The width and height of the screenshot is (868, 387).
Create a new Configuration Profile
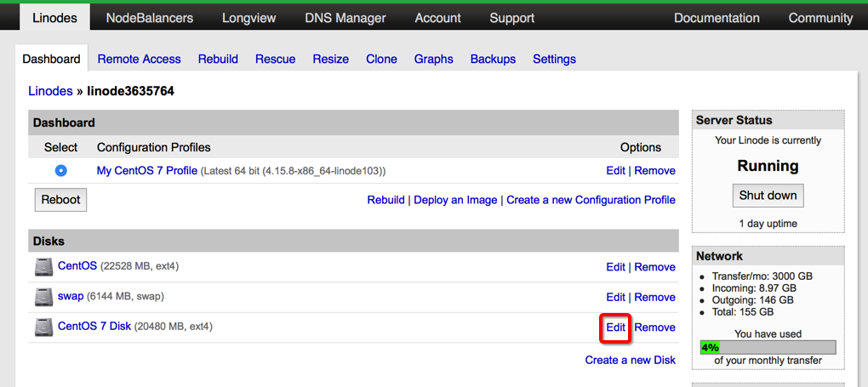(x=591, y=200)
